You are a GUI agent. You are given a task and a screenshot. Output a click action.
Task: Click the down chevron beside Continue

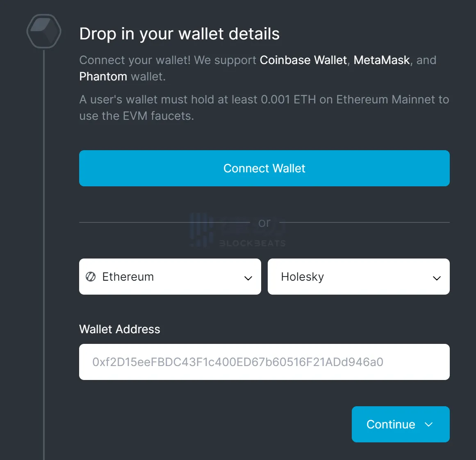(x=429, y=424)
